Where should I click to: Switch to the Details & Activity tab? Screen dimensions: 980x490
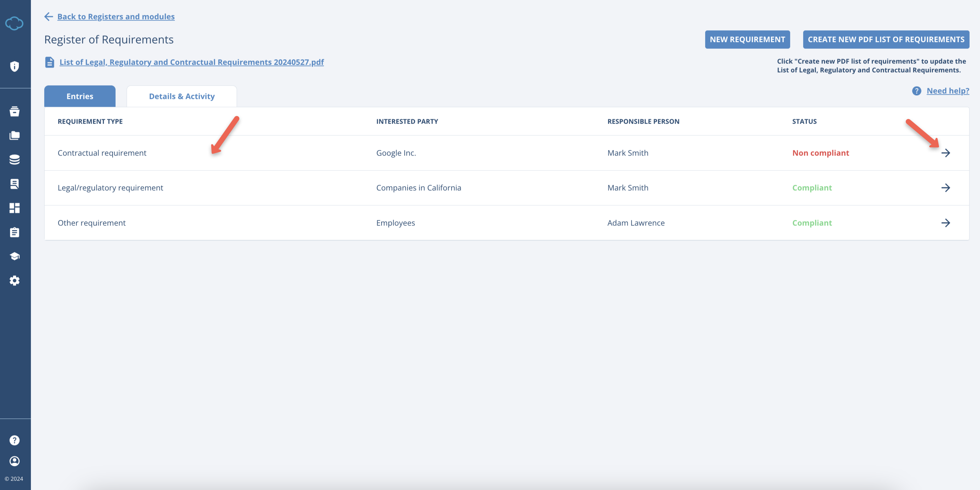(181, 96)
